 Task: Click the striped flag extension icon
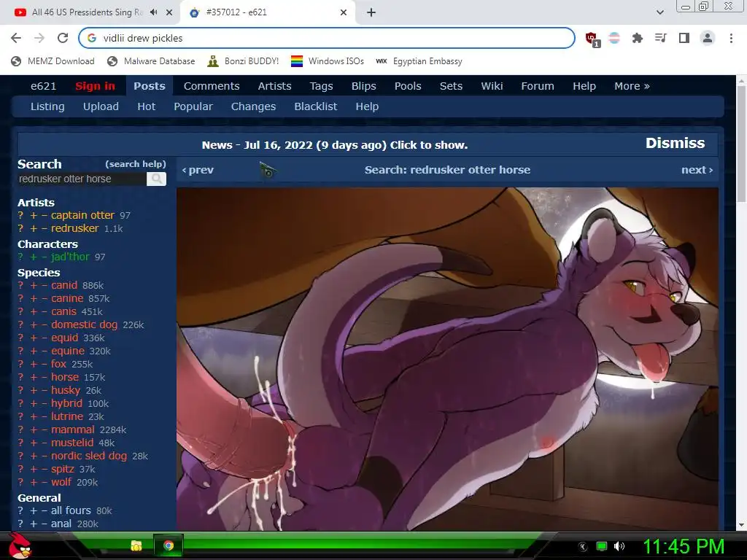click(614, 38)
